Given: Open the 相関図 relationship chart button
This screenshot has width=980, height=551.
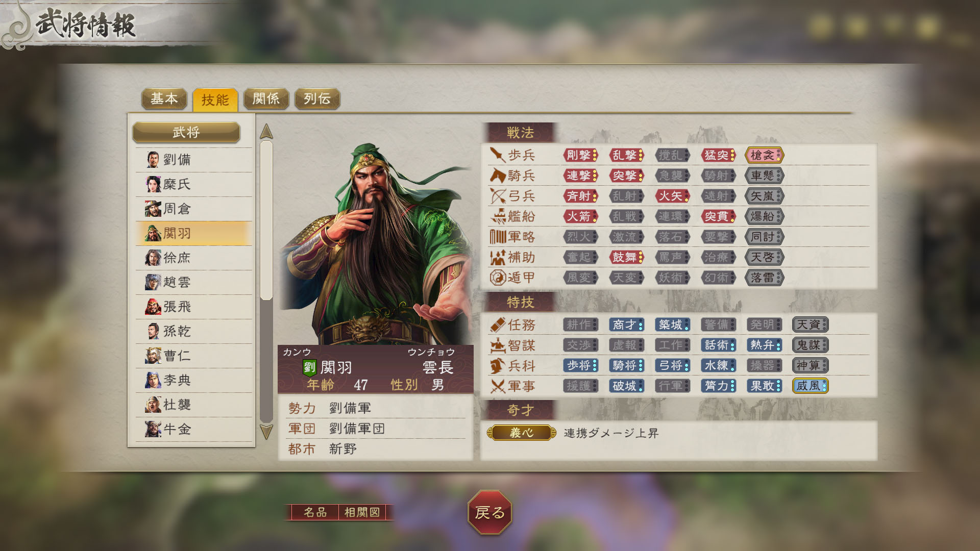Looking at the screenshot, I should tap(362, 512).
